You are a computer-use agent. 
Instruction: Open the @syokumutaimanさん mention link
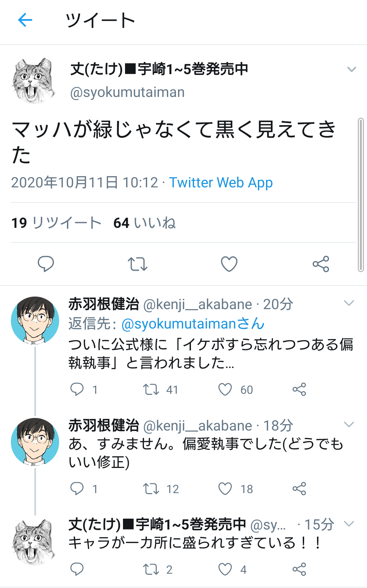tap(193, 323)
